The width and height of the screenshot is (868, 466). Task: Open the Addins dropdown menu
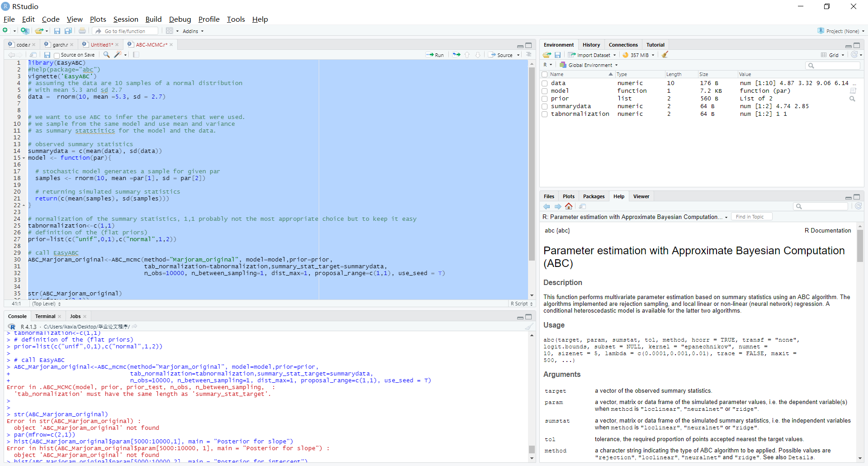tap(193, 31)
